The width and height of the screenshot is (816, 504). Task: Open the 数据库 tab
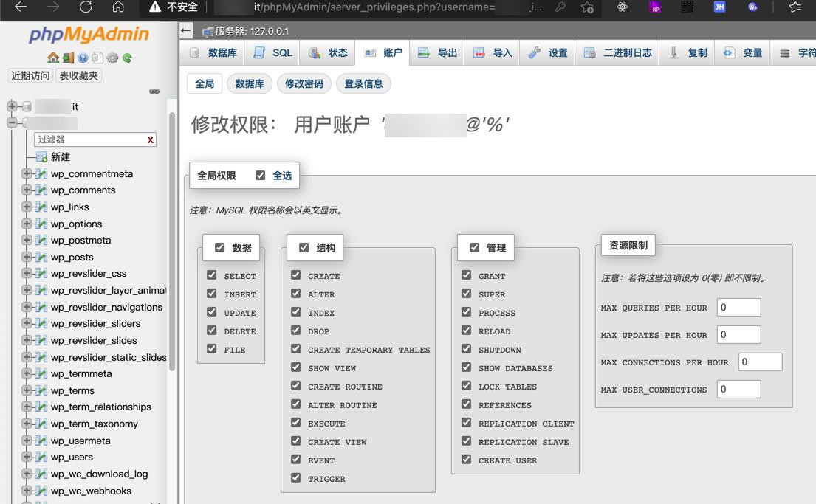click(x=214, y=52)
